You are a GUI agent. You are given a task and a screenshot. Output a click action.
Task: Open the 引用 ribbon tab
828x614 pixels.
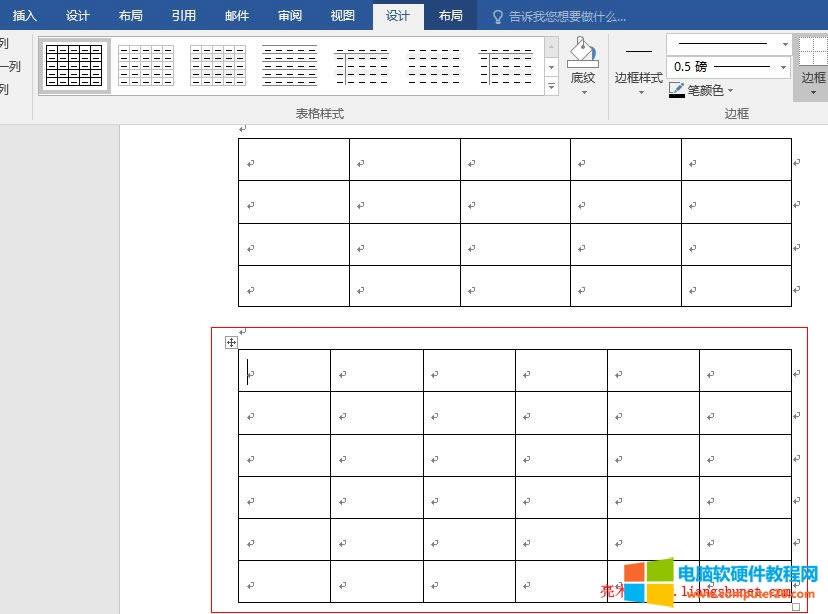[183, 16]
